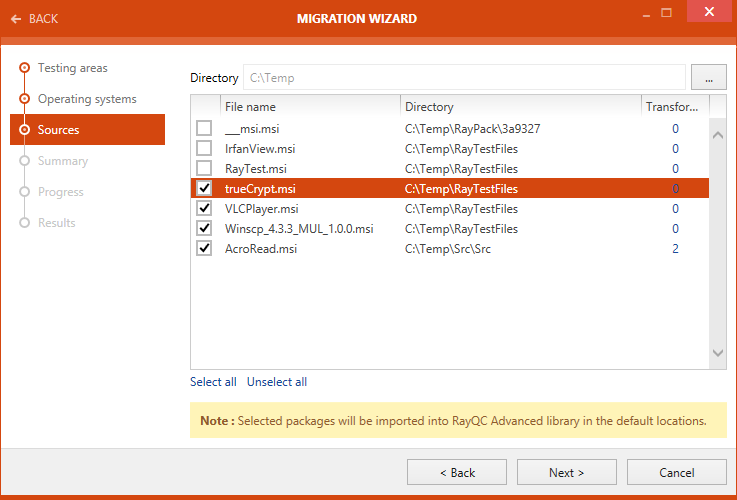The width and height of the screenshot is (737, 500).
Task: Click the Directory path input field
Action: [464, 78]
